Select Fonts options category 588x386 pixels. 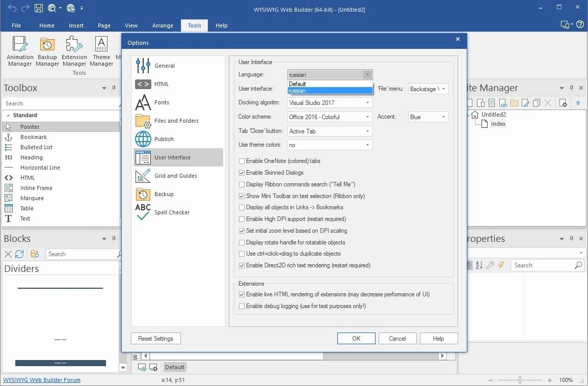(x=178, y=102)
